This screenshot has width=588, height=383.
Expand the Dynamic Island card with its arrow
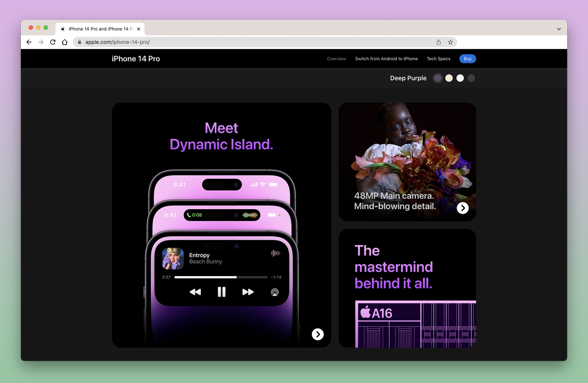(317, 334)
